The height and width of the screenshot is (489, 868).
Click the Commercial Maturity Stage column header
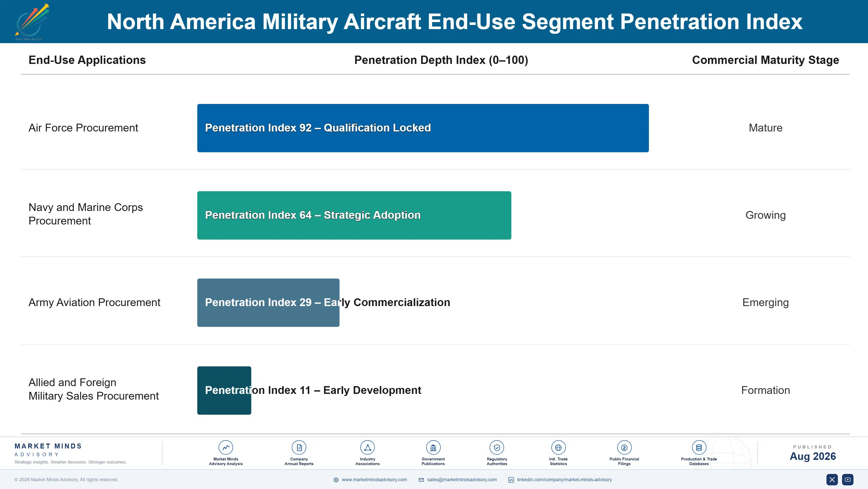[765, 60]
